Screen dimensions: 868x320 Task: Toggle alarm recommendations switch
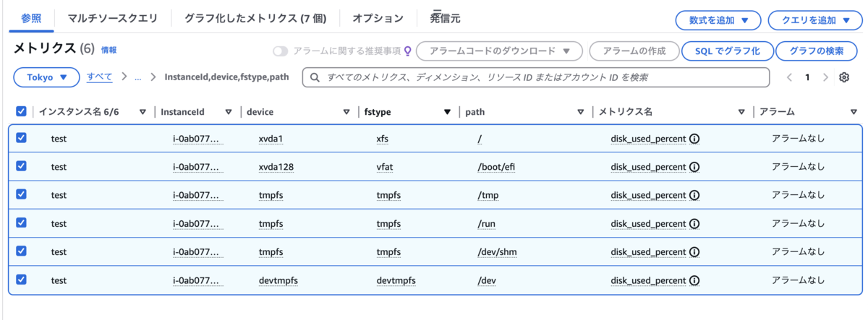click(x=281, y=51)
